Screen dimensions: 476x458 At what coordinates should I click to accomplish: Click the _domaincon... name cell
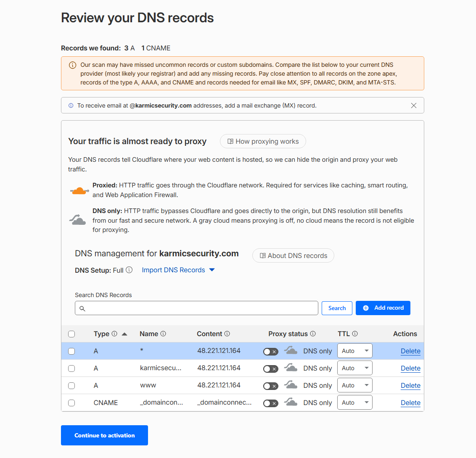point(161,403)
